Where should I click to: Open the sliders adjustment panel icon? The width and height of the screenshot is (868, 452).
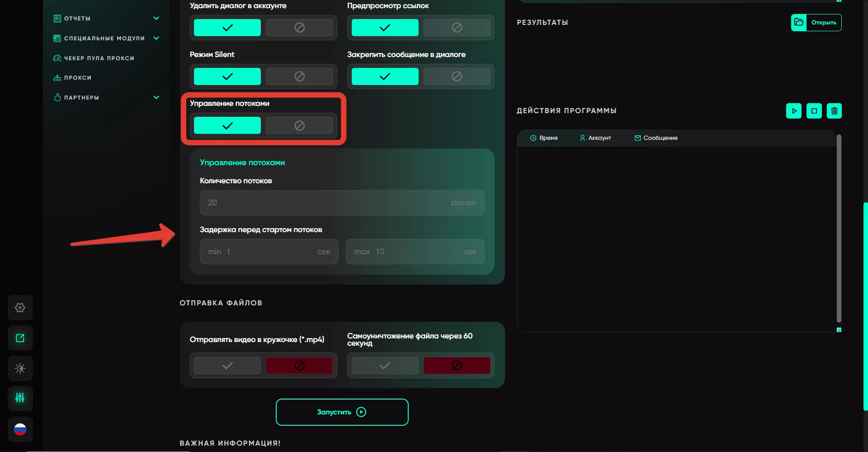point(20,398)
